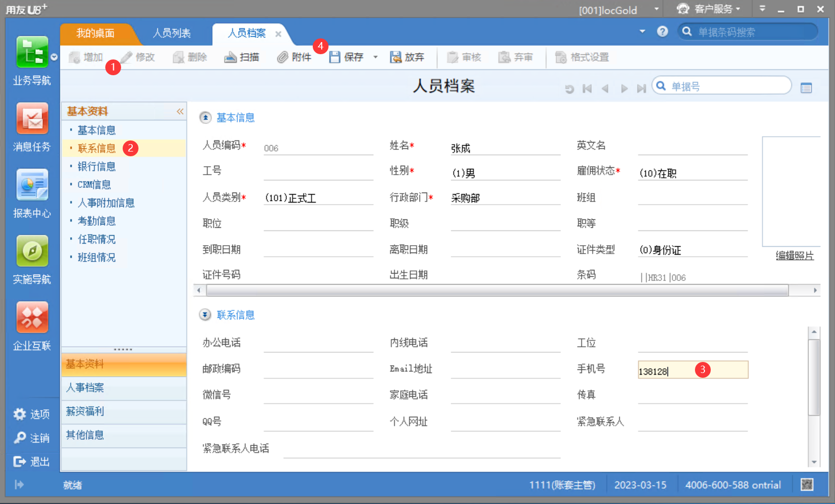This screenshot has width=835, height=504.
Task: Click the 增加 toolbar button
Action: coord(86,57)
